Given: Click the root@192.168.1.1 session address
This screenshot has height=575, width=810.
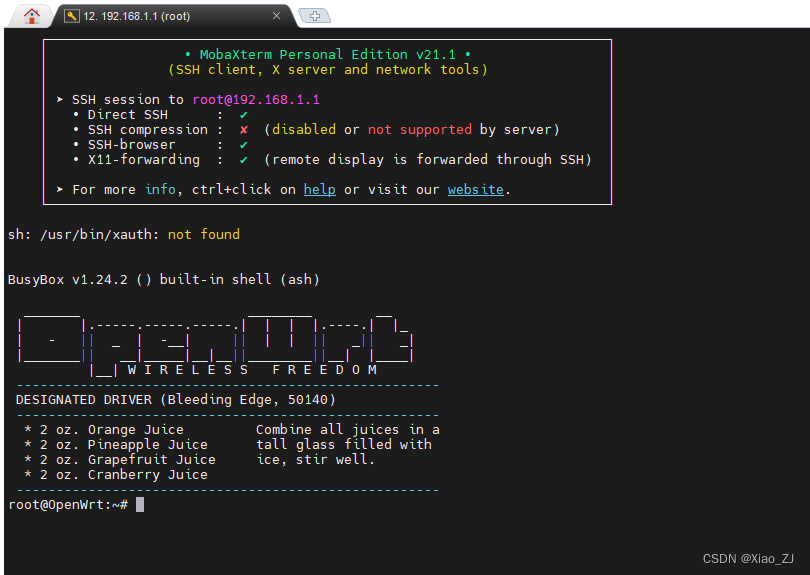Looking at the screenshot, I should tap(256, 100).
